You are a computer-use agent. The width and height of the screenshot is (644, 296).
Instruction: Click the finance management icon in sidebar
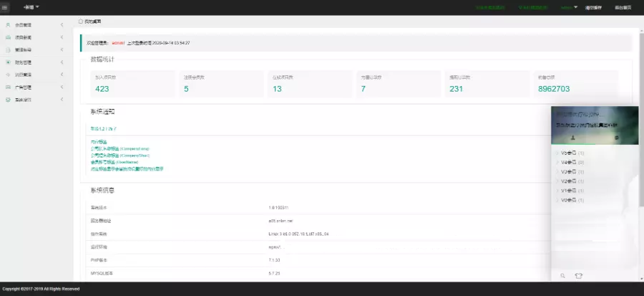pos(8,62)
